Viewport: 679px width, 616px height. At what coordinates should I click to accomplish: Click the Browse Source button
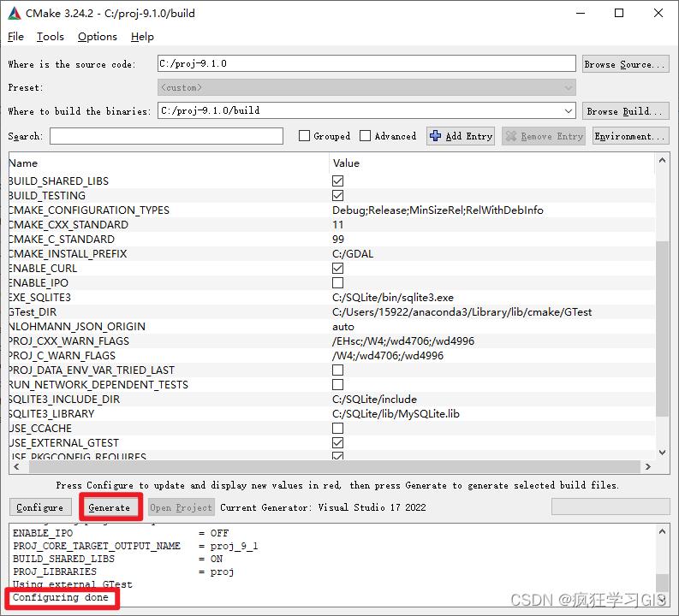(625, 64)
